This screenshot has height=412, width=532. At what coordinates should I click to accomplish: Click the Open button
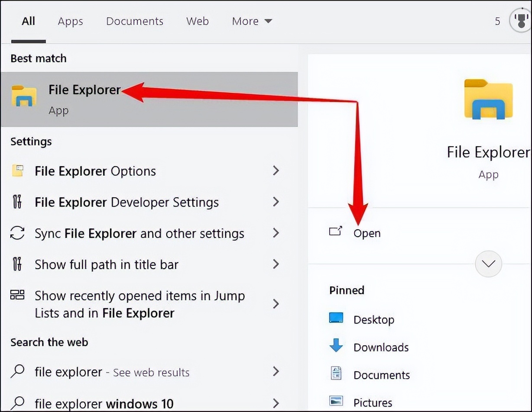click(367, 233)
